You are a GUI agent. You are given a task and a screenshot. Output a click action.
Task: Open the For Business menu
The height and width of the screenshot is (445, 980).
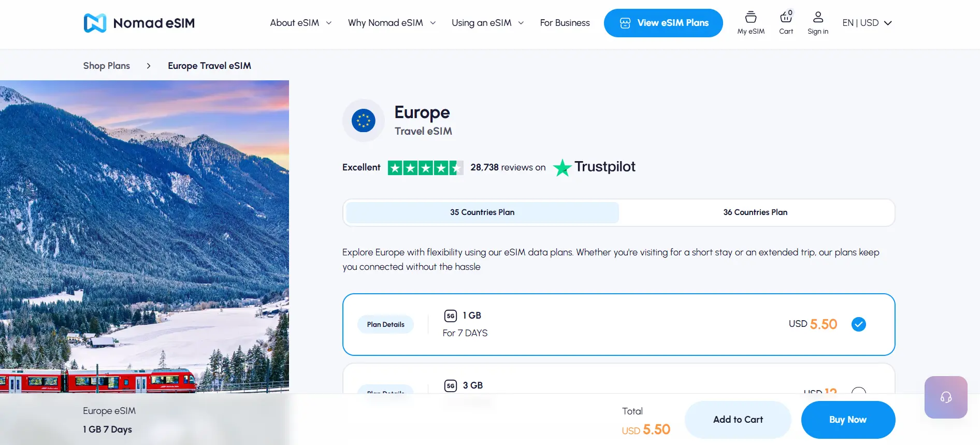(565, 23)
